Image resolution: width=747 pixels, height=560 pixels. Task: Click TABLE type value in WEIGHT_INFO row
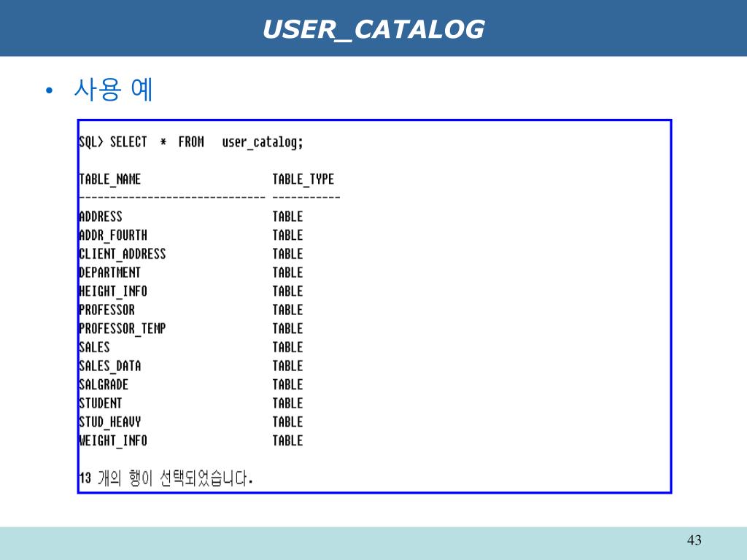[287, 440]
